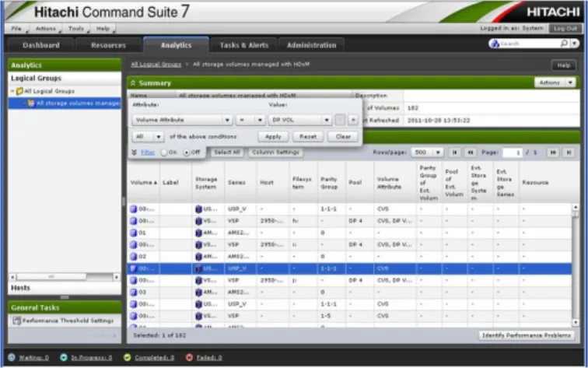Switch to the Tasks & Alerts tab

(x=243, y=45)
